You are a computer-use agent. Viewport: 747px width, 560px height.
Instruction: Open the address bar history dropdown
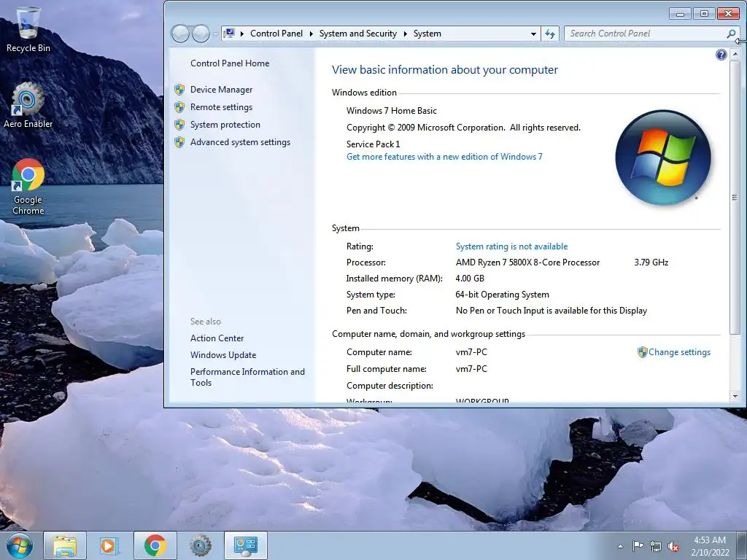point(533,34)
